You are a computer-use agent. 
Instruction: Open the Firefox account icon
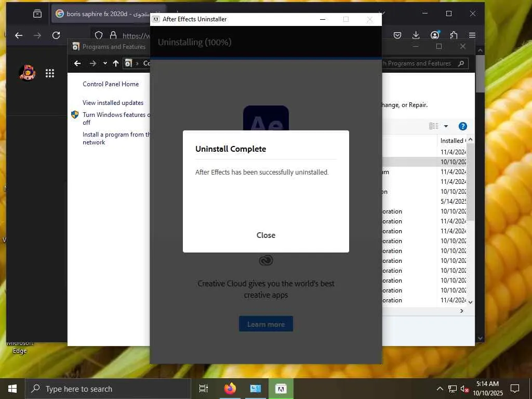435,35
